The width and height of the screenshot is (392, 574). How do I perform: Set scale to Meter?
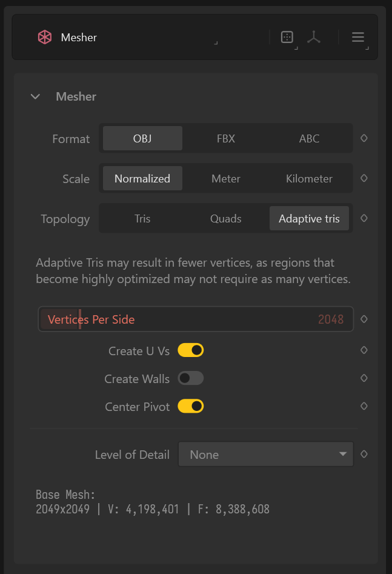tap(226, 178)
